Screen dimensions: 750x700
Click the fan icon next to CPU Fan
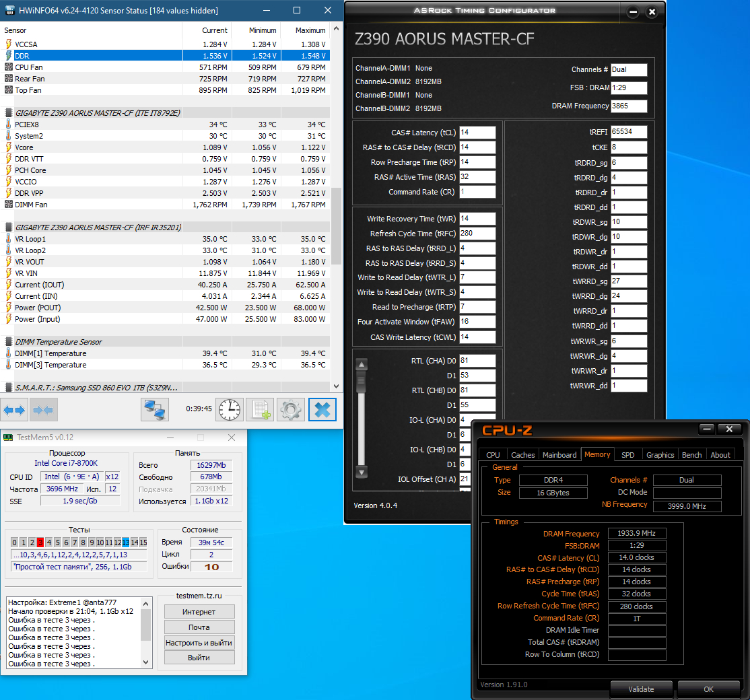8,67
